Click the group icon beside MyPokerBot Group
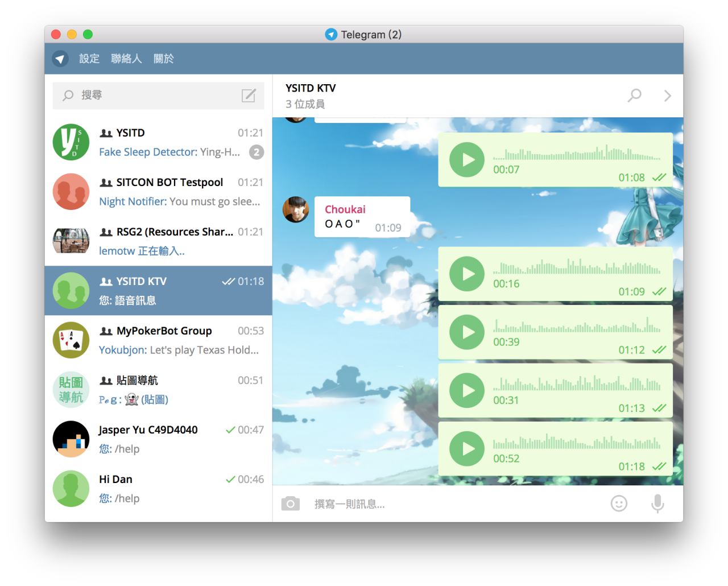Screen dimensions: 728x586 [x=106, y=331]
